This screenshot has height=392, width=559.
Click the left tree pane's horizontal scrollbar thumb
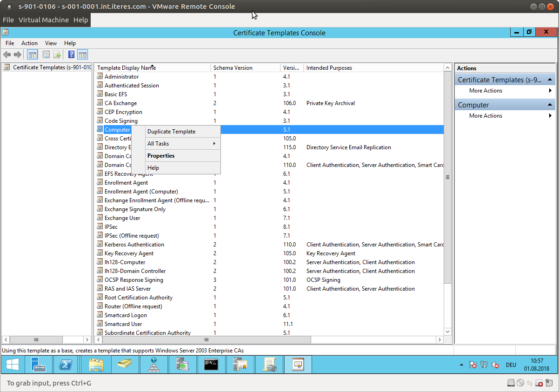(37, 340)
